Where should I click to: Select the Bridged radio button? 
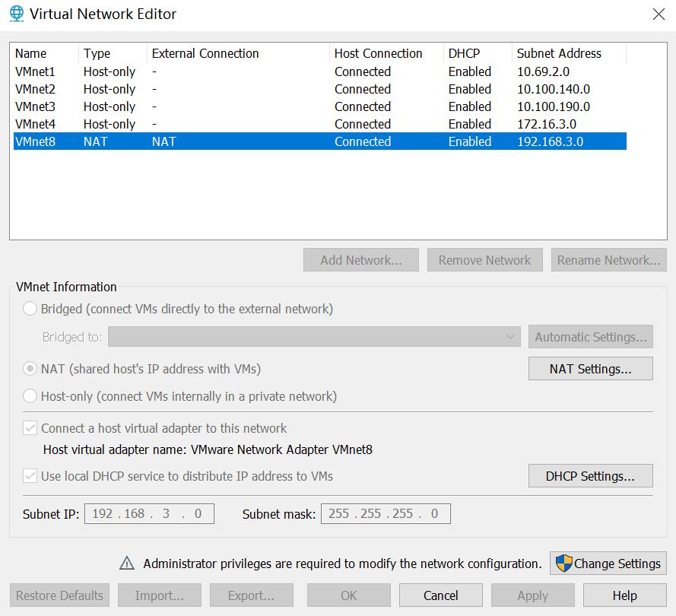[x=30, y=309]
